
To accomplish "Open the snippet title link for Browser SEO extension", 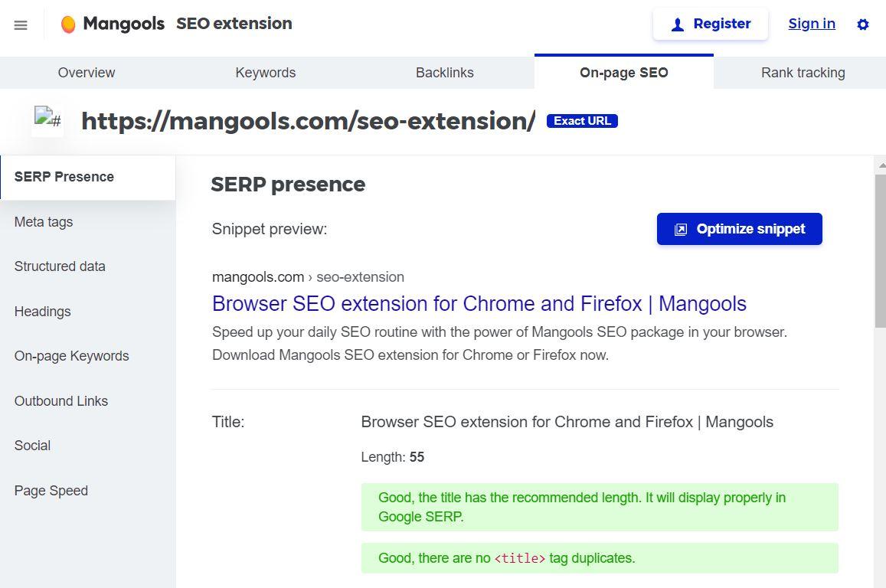I will [x=479, y=304].
